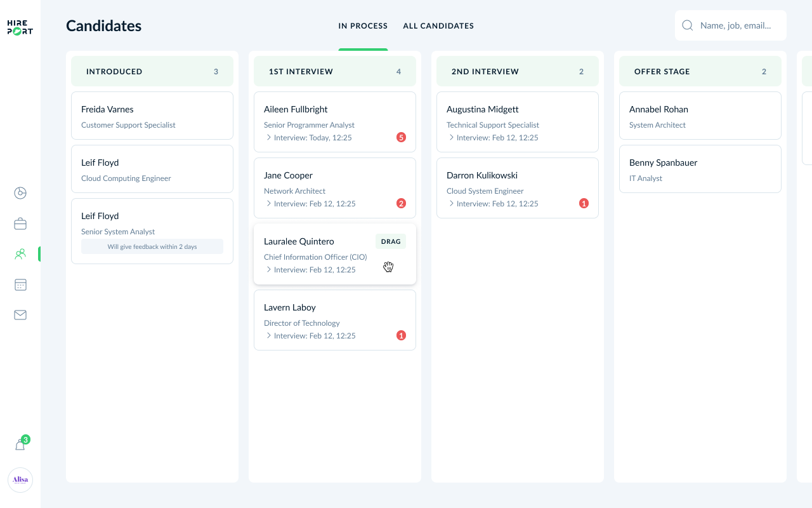Select the Jobs briefcase icon in sidebar
Viewport: 812px width, 508px height.
[20, 224]
